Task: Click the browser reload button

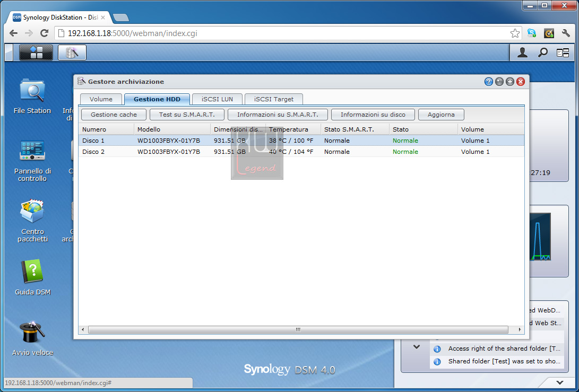Action: point(44,33)
